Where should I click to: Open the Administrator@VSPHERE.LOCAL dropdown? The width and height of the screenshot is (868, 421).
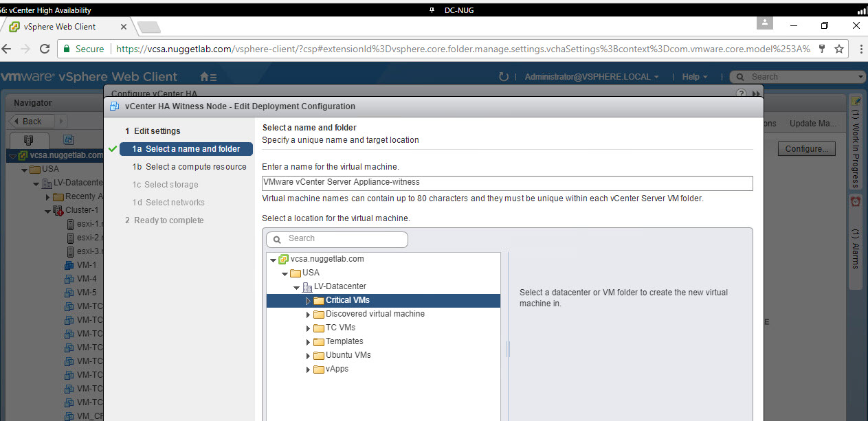click(591, 77)
